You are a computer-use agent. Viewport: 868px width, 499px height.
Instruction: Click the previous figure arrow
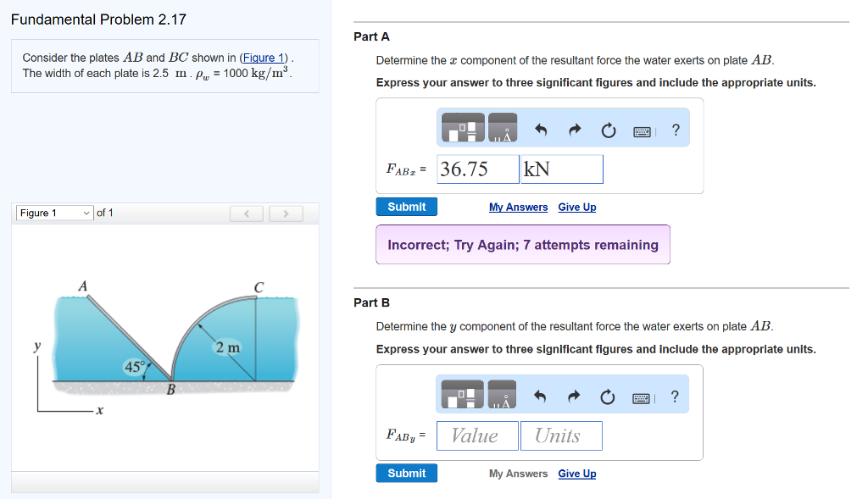(246, 213)
